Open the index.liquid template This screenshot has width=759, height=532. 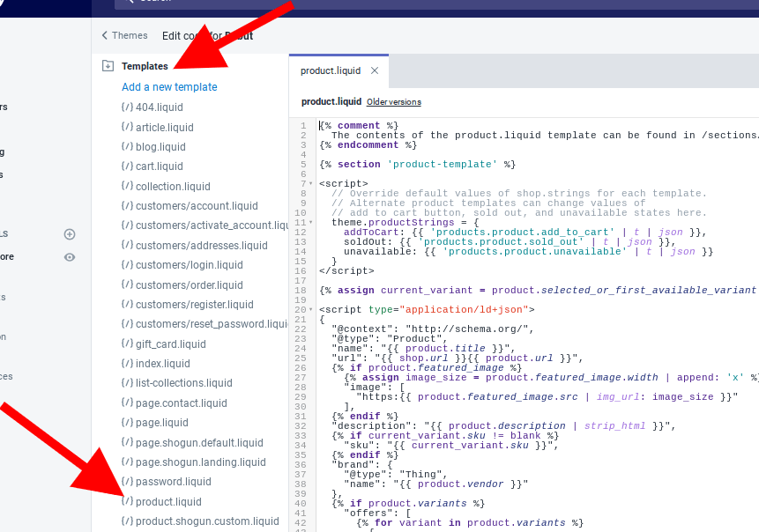155,364
